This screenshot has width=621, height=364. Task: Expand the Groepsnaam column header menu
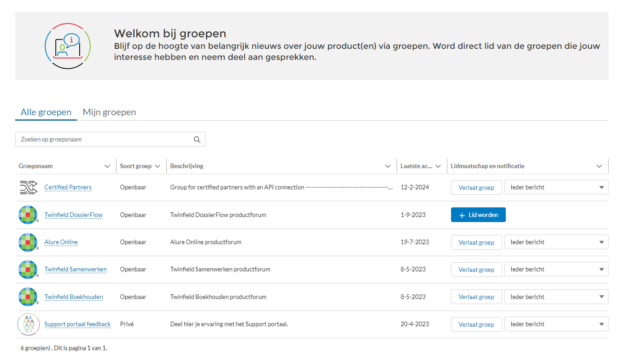(x=107, y=166)
